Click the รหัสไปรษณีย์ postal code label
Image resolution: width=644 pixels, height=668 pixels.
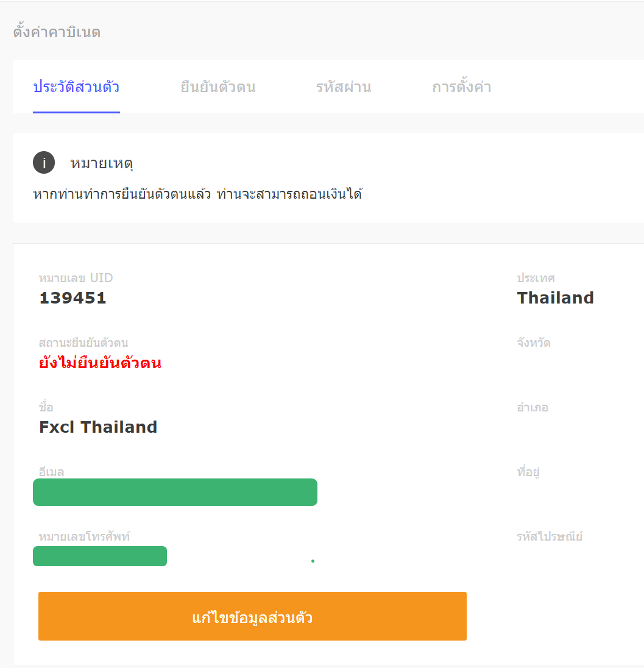point(548,536)
